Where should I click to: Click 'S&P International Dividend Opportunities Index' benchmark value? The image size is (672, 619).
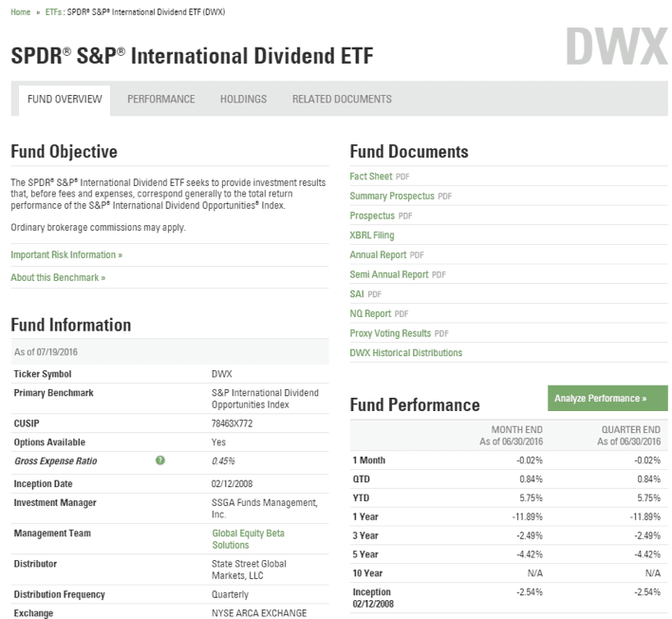tap(265, 399)
